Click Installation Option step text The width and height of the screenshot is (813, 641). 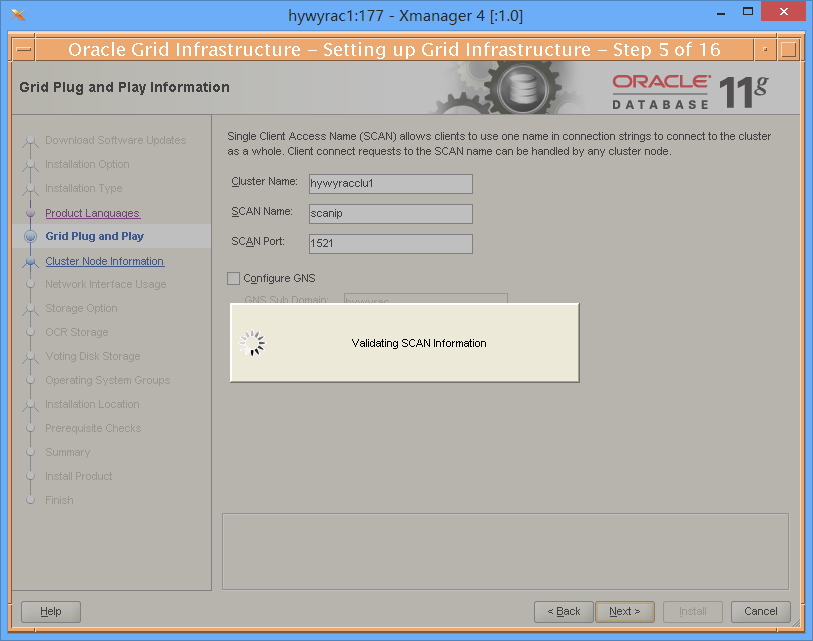87,164
